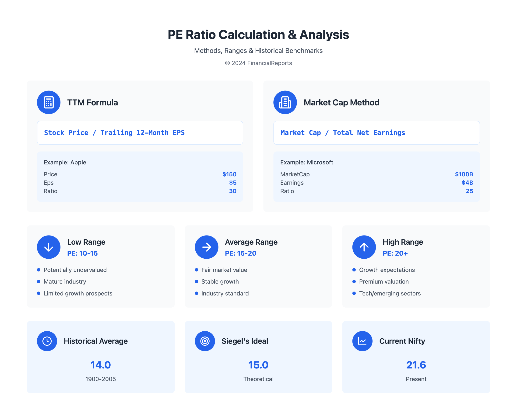Select the PE: 20+ range label

pos(395,253)
